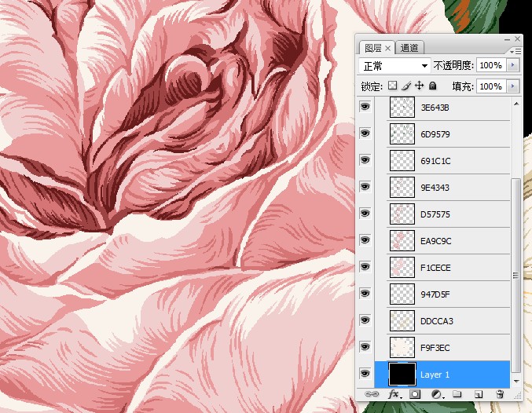Hide the D57575 layer
Viewport: 532px width, 413px height.
[x=365, y=214]
